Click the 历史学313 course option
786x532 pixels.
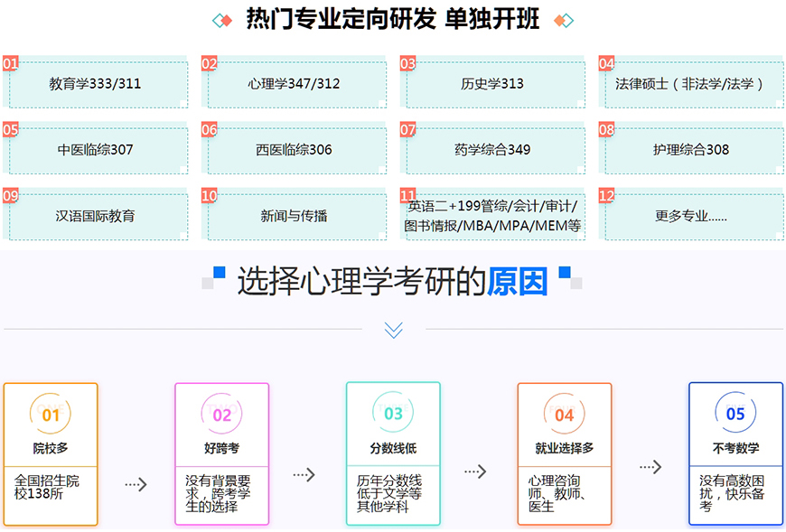point(494,83)
